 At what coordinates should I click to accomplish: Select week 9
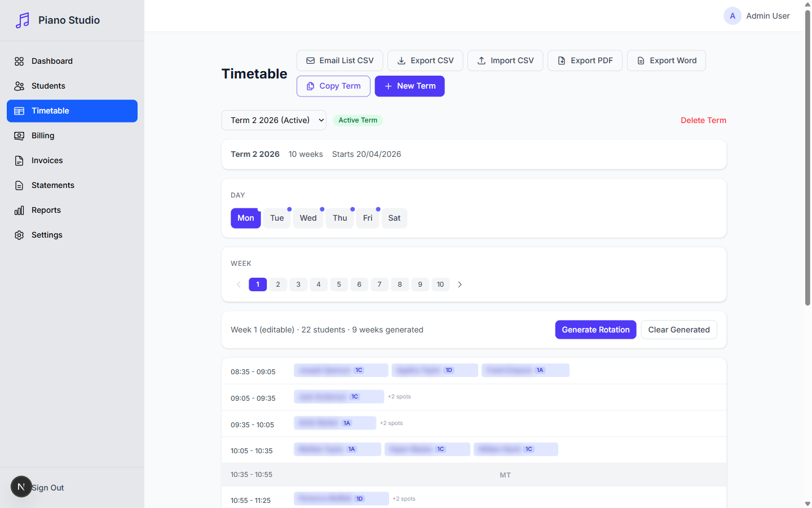420,284
